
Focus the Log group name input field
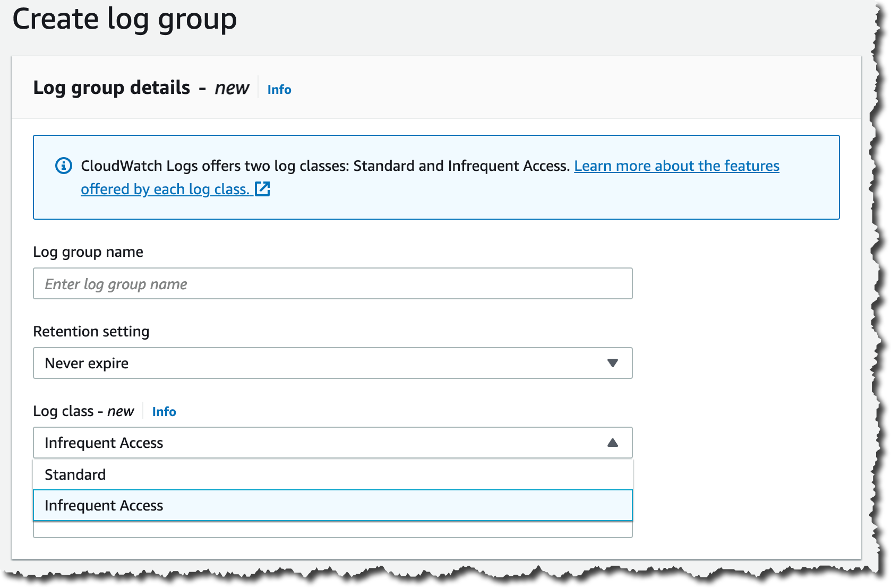point(333,283)
